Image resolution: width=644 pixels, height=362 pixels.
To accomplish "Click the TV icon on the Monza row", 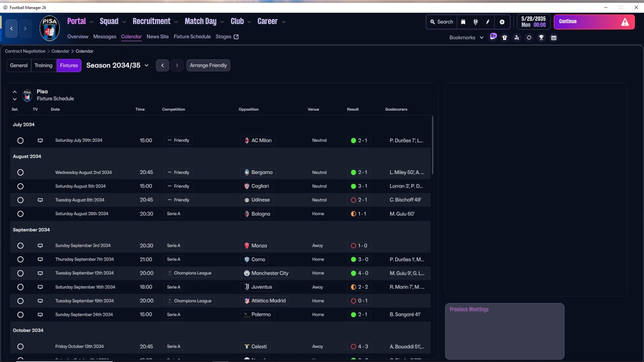I will pyautogui.click(x=40, y=246).
